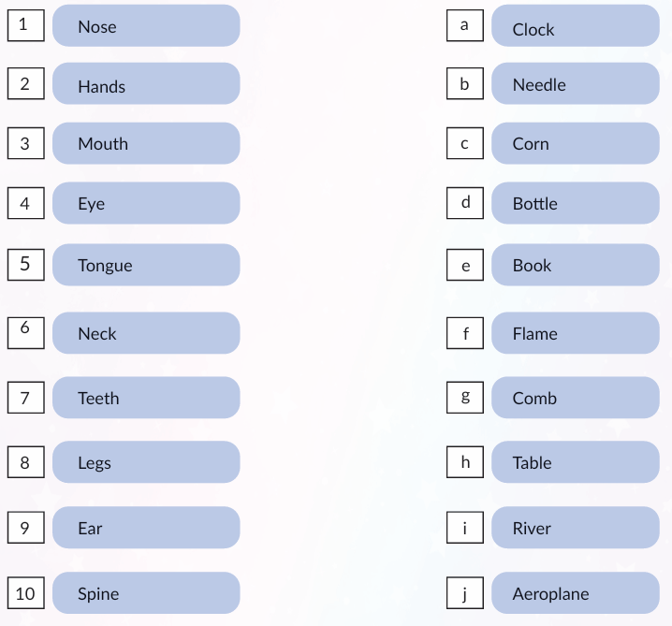
Task: Select number box 9 beside Ear
Action: tap(25, 528)
